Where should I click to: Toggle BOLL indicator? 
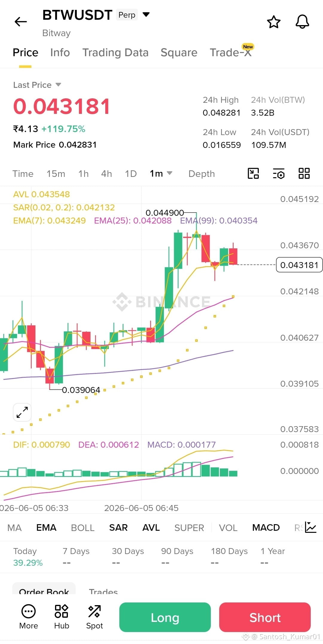point(83,528)
